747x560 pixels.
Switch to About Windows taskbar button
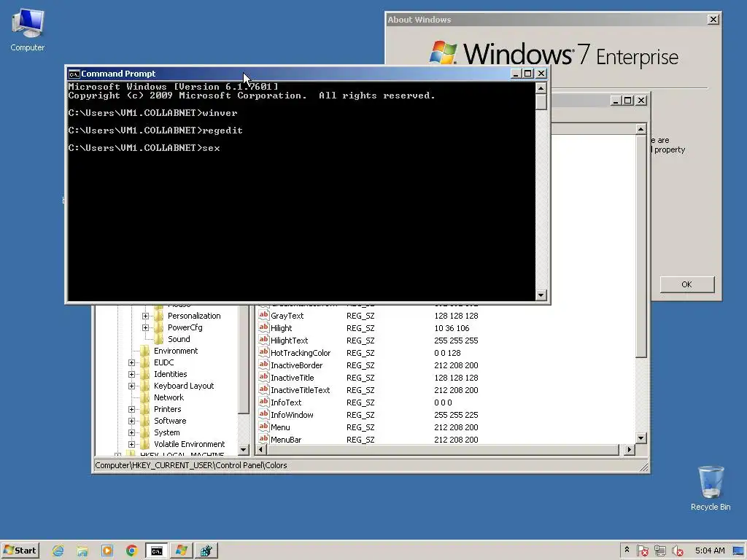(182, 551)
